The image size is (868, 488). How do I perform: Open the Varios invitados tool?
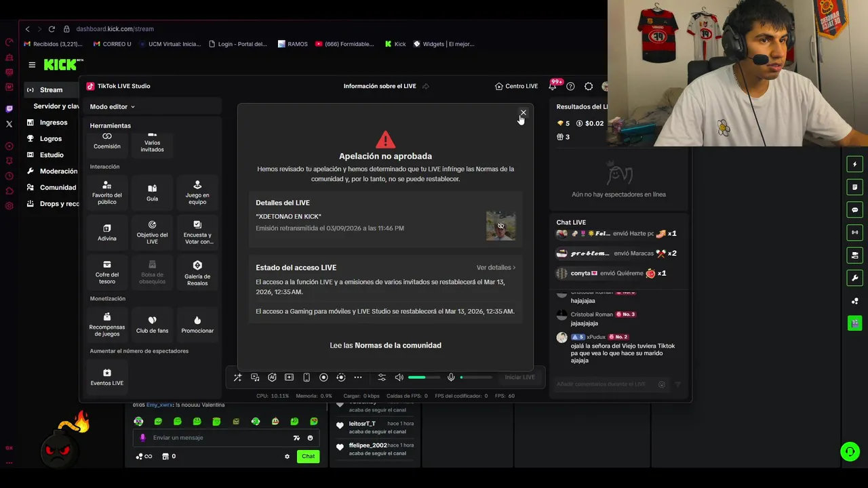pyautogui.click(x=152, y=143)
